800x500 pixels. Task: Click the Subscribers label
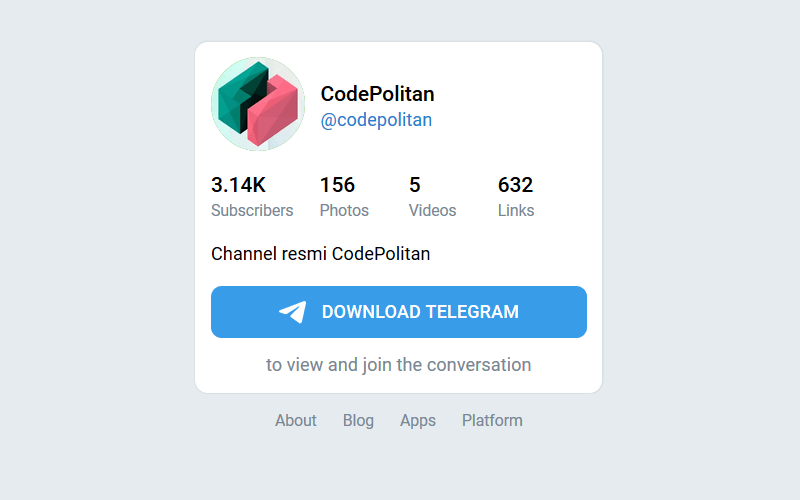(252, 210)
